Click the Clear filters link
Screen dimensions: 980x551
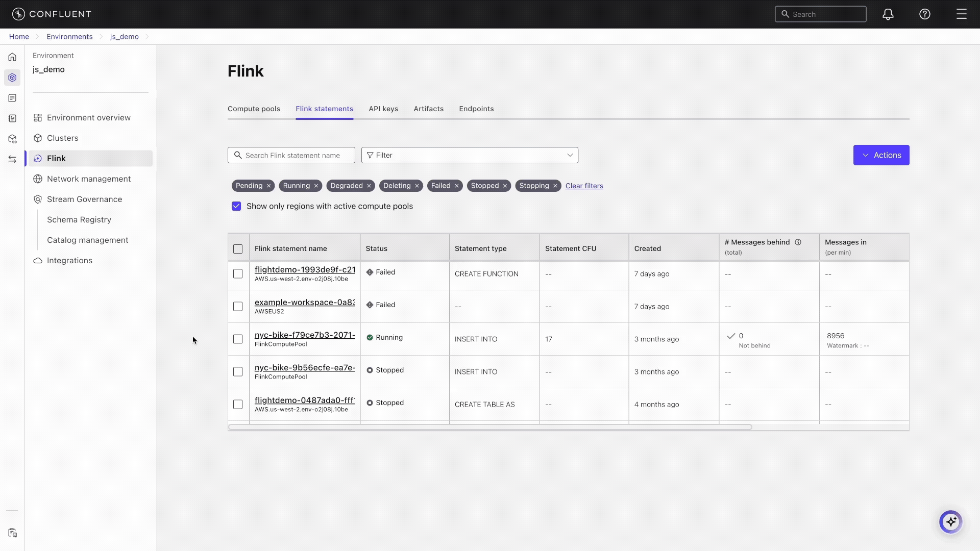(584, 186)
